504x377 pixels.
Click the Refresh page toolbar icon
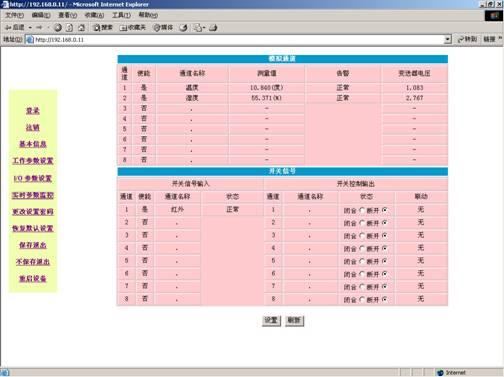pyautogui.click(x=69, y=28)
